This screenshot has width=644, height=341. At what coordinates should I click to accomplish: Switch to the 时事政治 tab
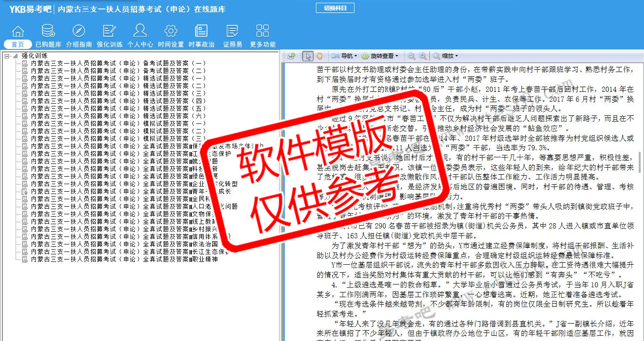pyautogui.click(x=201, y=44)
